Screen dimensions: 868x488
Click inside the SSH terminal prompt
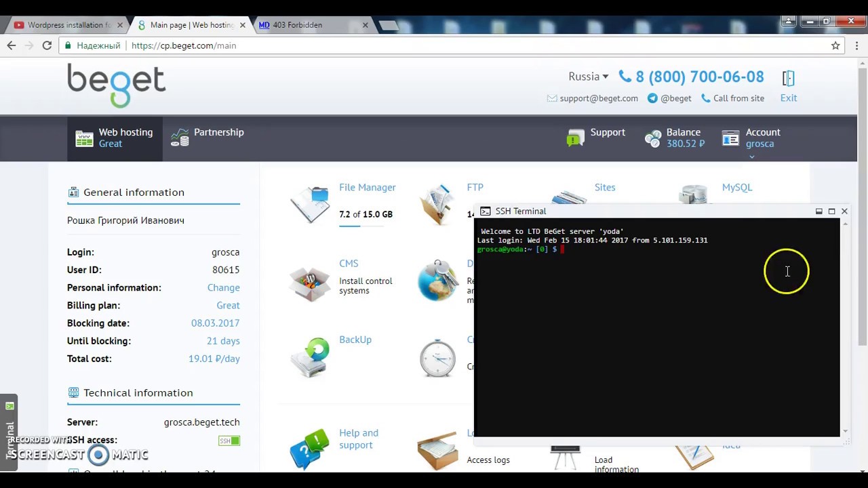pos(562,249)
